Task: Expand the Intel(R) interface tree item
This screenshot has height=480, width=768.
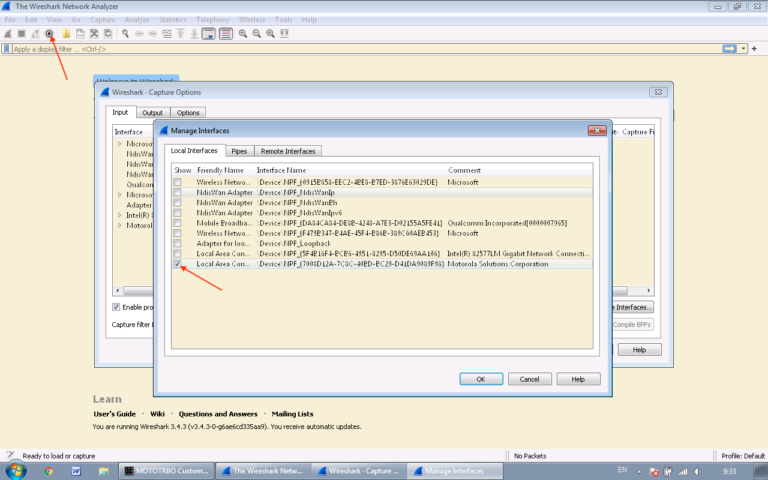Action: point(120,214)
